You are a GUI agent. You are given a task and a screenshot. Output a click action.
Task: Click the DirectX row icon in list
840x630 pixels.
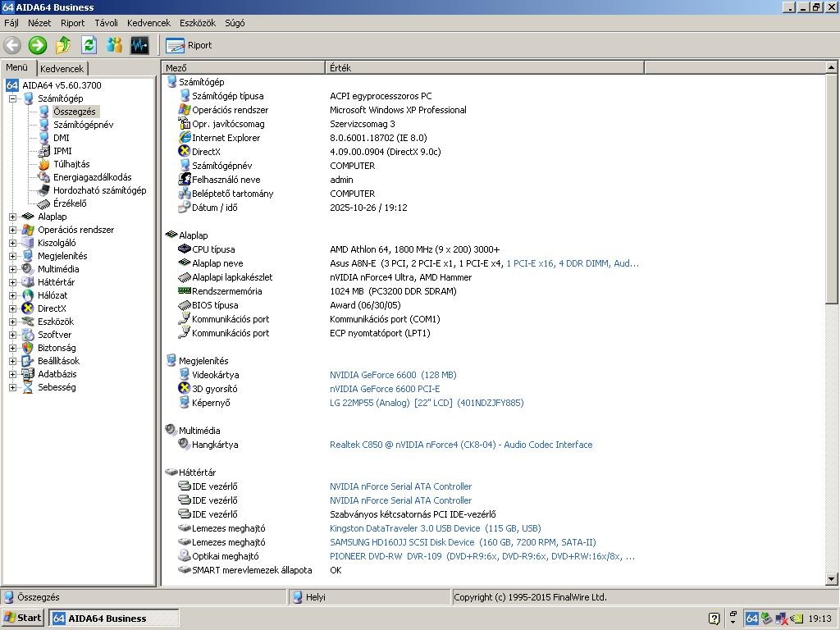click(185, 152)
